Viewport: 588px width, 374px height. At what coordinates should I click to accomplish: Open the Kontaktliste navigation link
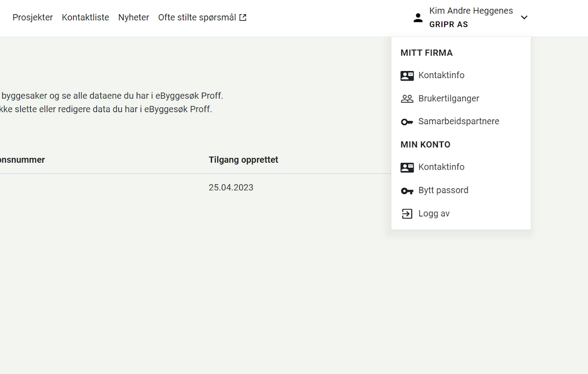[85, 17]
